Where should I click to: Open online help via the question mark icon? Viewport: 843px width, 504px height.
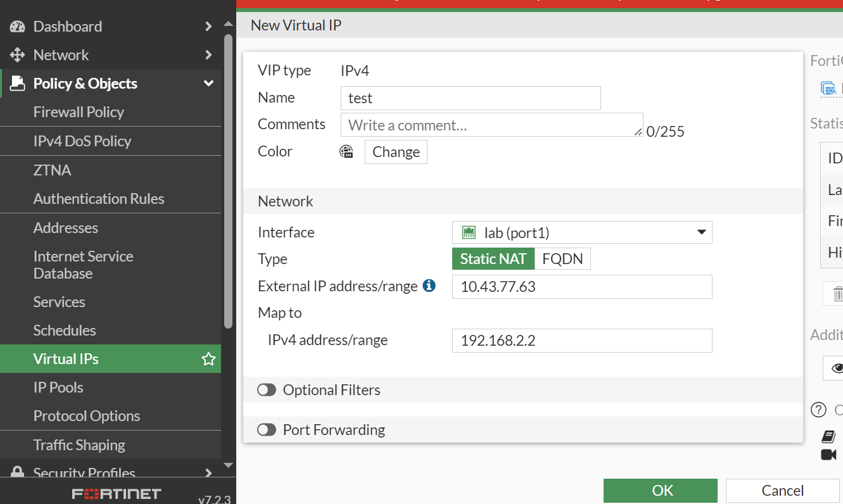point(818,409)
